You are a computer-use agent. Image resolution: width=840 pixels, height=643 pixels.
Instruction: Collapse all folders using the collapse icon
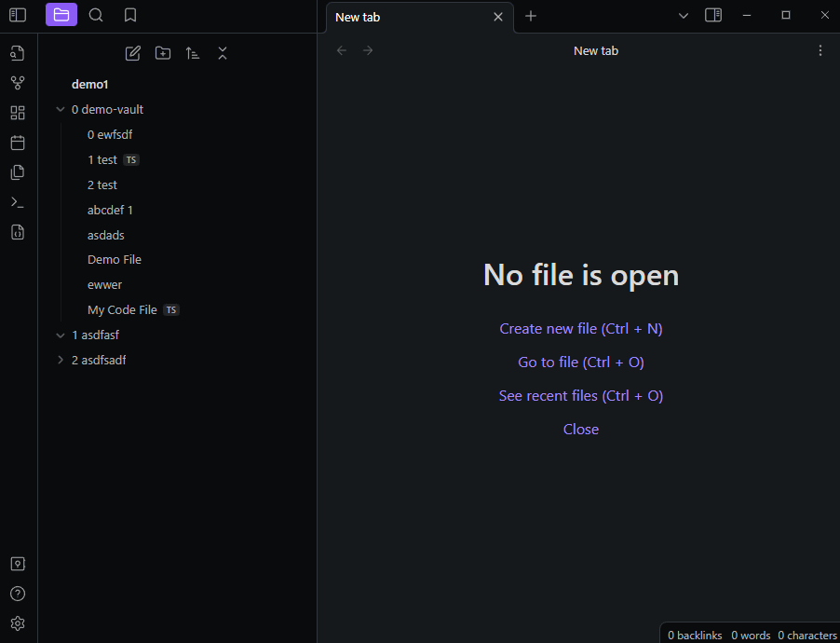(x=223, y=53)
